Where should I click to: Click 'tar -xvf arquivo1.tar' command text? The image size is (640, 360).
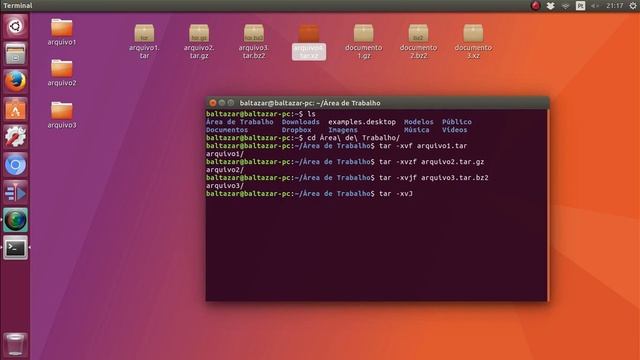click(423, 146)
